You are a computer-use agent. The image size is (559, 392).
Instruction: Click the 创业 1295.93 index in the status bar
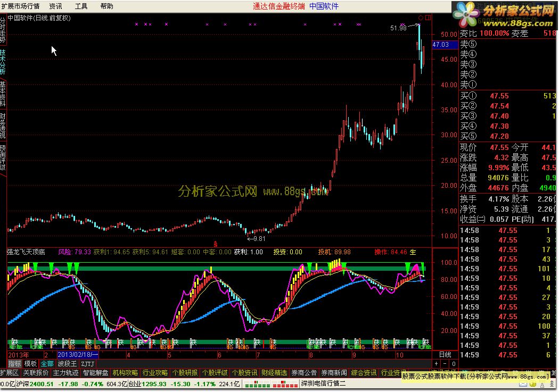[147, 385]
